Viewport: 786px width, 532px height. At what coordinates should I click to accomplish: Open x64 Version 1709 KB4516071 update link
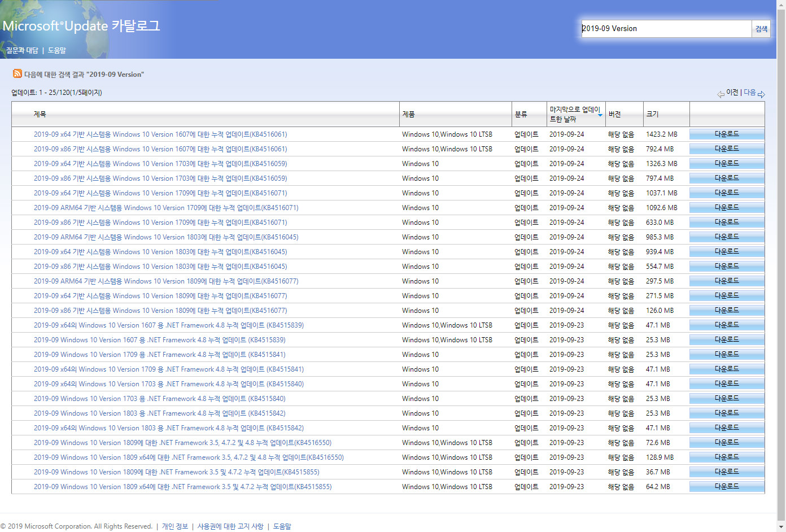click(160, 193)
